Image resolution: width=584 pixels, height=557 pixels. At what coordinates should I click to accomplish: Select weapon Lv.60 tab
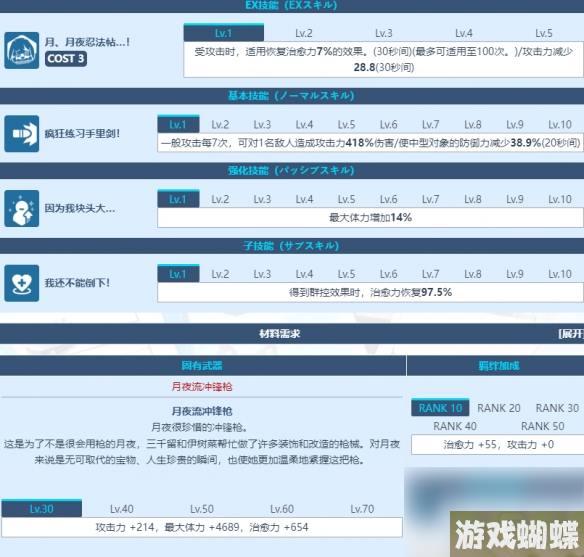pyautogui.click(x=282, y=509)
